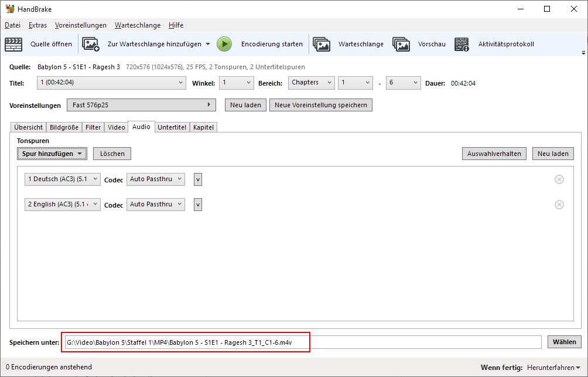Click the Quelle öffnen label
Screen dimensions: 588x377
pyautogui.click(x=51, y=45)
